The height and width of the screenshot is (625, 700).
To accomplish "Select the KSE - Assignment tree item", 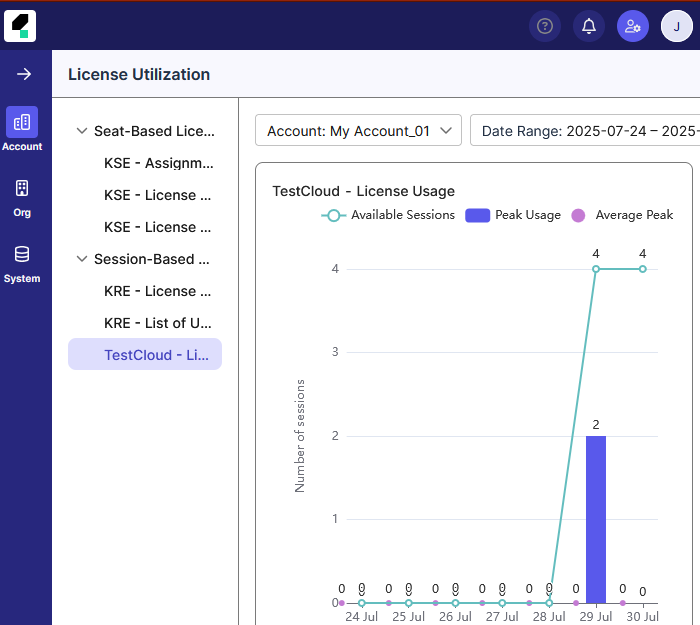I will point(157,163).
